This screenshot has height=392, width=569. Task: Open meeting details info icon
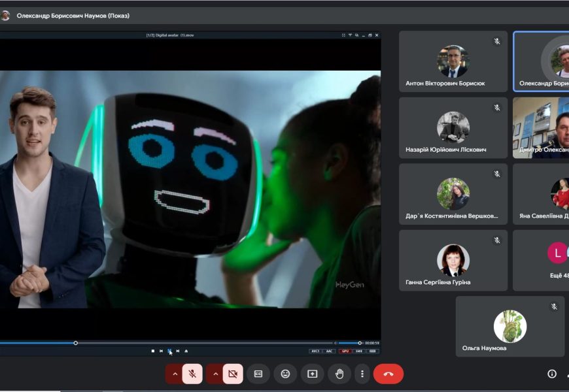pos(552,374)
